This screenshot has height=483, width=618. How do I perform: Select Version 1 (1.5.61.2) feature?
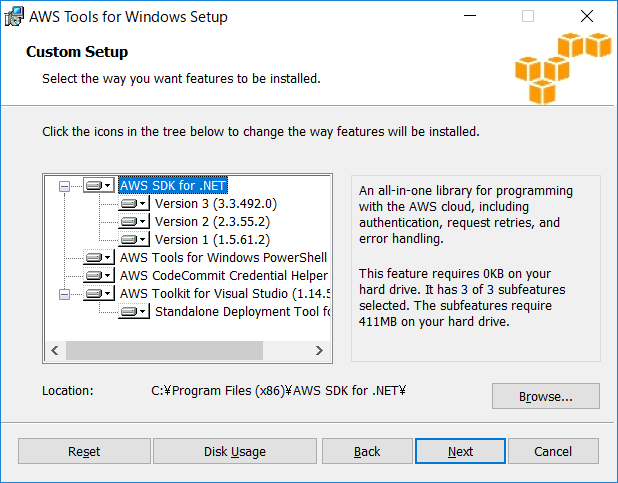click(x=212, y=239)
